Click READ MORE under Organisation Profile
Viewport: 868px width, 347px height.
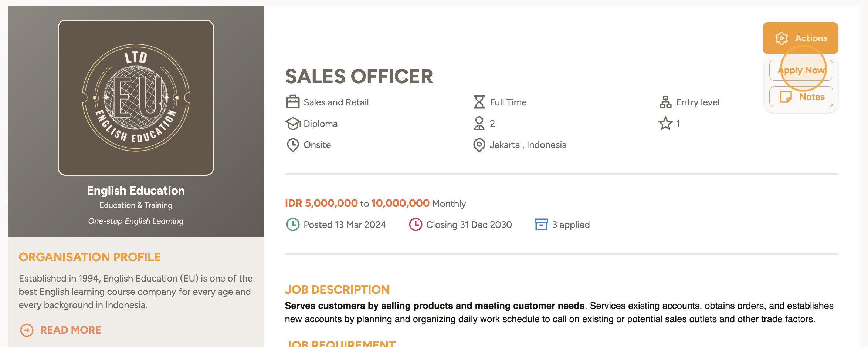pos(70,330)
